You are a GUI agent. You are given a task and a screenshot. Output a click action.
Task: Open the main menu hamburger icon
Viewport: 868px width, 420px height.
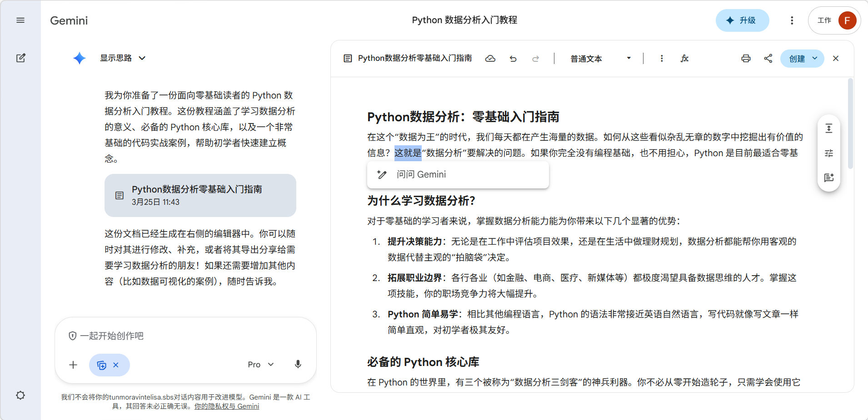(20, 20)
